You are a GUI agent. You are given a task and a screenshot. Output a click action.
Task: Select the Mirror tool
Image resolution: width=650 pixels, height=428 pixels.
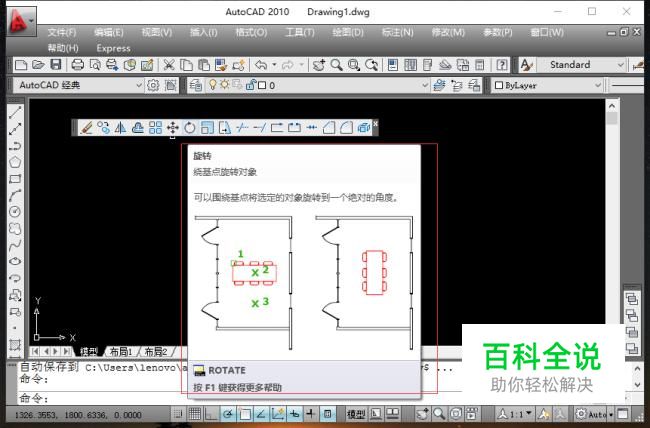tap(120, 127)
